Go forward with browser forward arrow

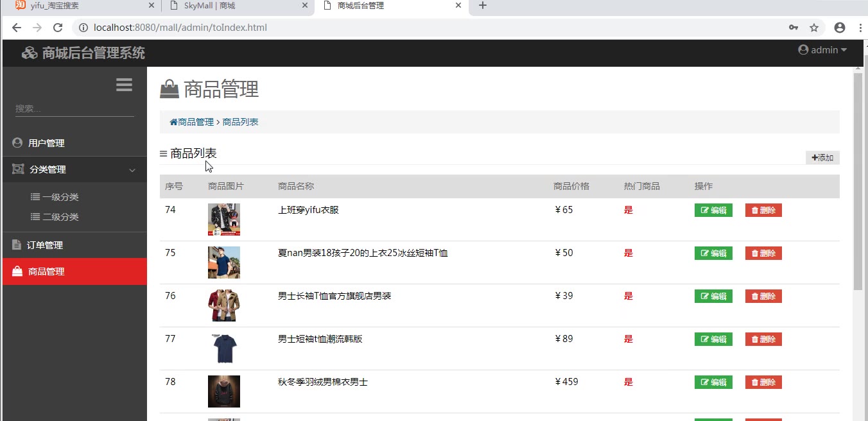point(37,28)
